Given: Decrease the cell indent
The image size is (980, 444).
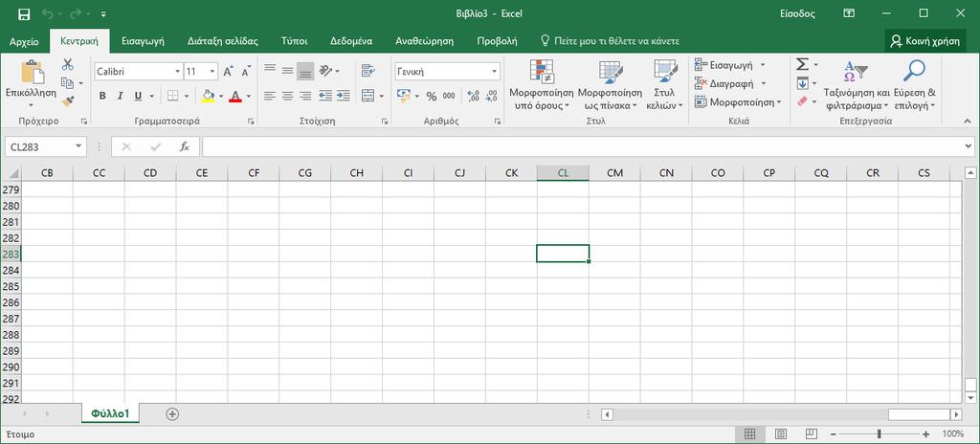Looking at the screenshot, I should (x=325, y=96).
